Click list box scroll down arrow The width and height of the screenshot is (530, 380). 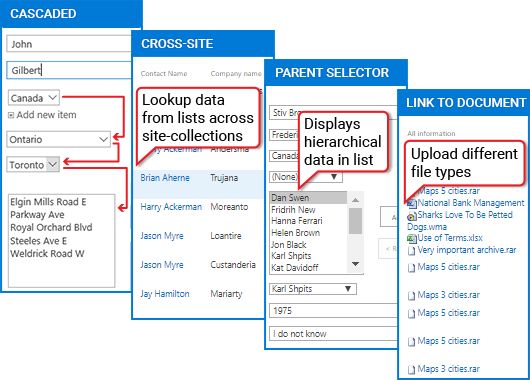point(355,264)
